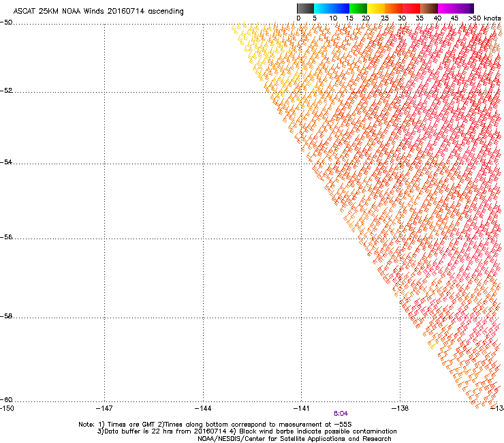Click the gray 0–5 knots color segment
This screenshot has width=504, height=443.
coord(305,8)
